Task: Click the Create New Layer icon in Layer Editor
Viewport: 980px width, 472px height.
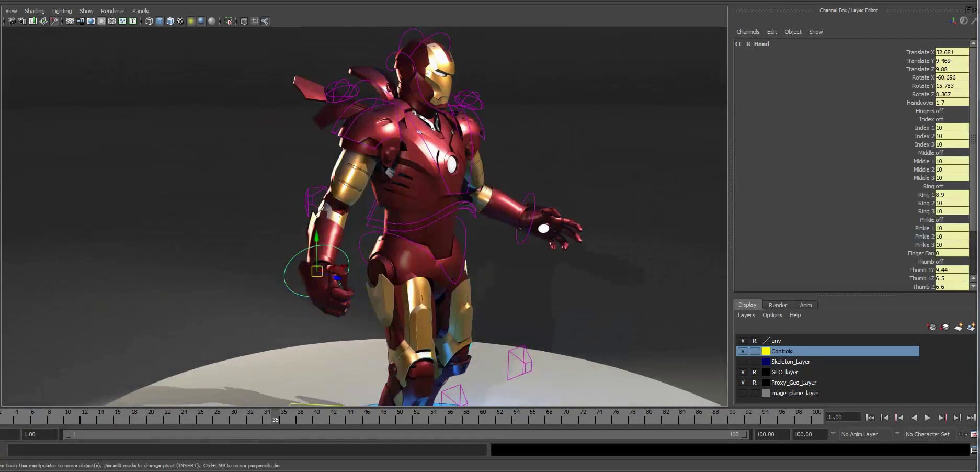Action: click(x=959, y=327)
